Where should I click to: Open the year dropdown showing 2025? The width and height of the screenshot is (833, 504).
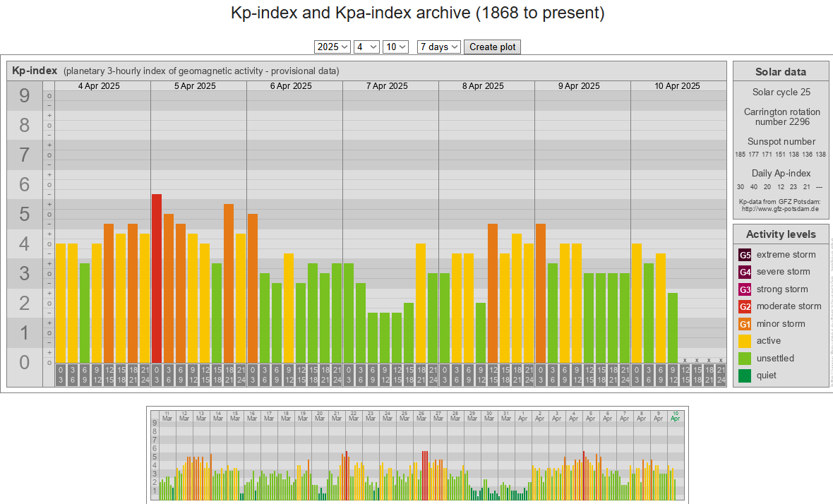click(332, 47)
